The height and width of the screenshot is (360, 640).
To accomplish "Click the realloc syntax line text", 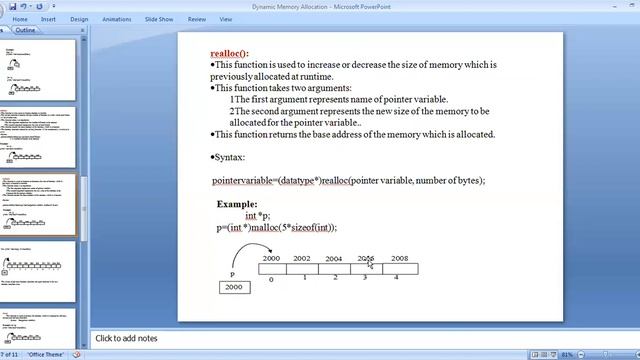I will point(349,180).
